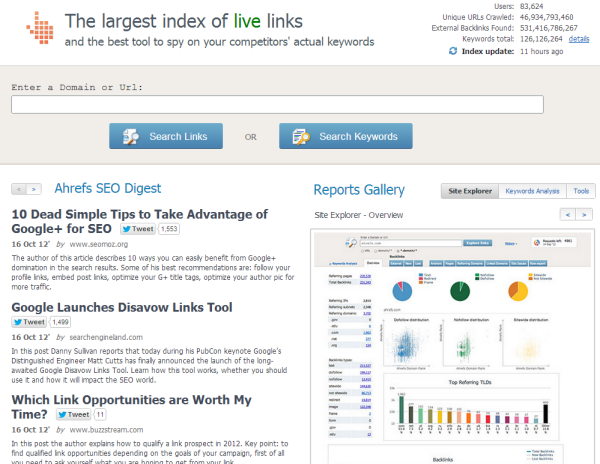Go to next SEO Digest page arrow
The image size is (600, 464).
coord(33,188)
